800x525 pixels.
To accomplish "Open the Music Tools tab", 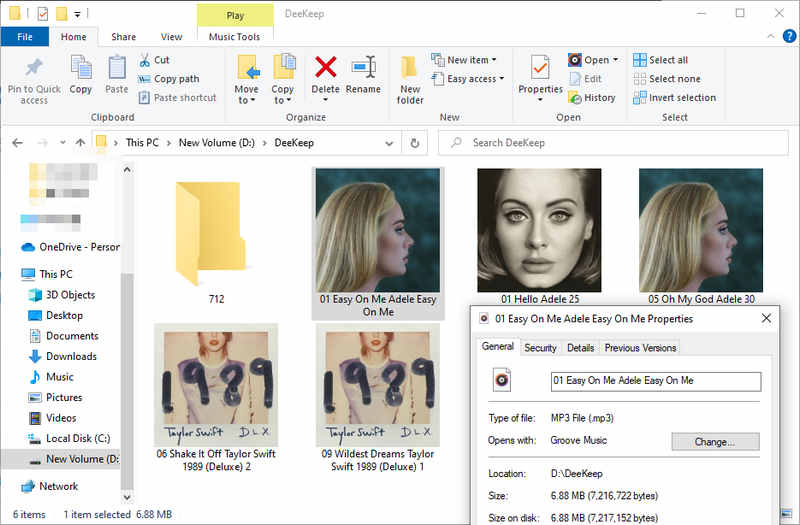I will 234,37.
